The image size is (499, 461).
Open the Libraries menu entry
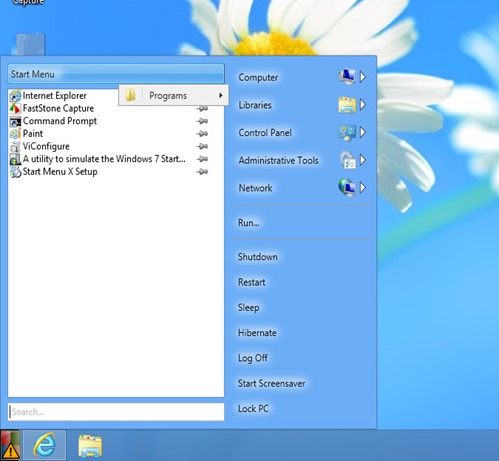[x=255, y=105]
